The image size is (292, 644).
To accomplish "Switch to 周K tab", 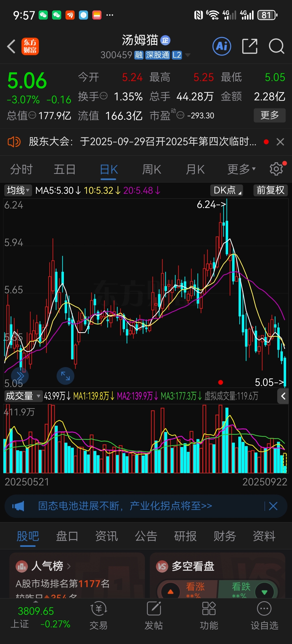I will [152, 169].
